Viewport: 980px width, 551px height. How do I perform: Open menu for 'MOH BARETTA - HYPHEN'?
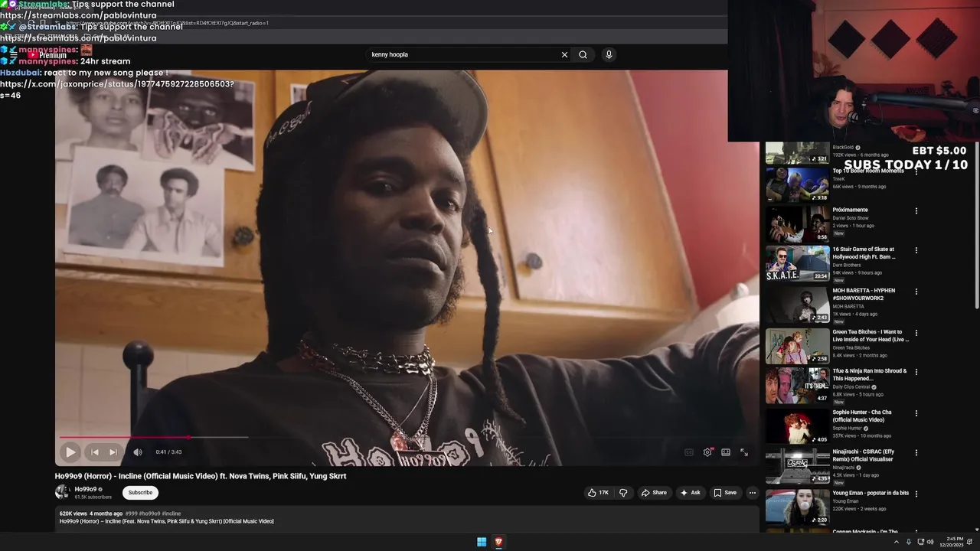click(x=916, y=292)
